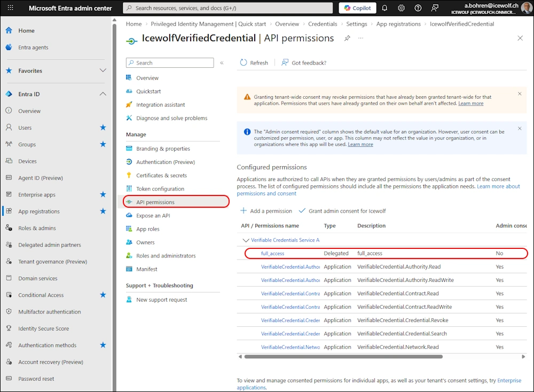534x392 pixels.
Task: Refresh the permissions list
Action: click(254, 62)
